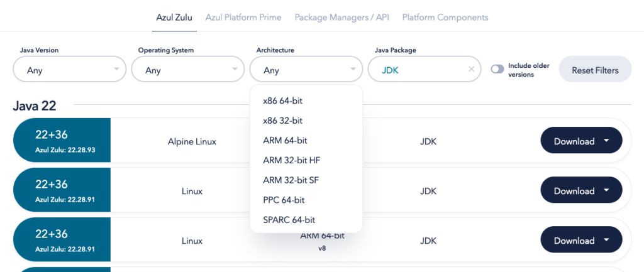Open Package Managers / API tab
This screenshot has height=272, width=644.
341,17
